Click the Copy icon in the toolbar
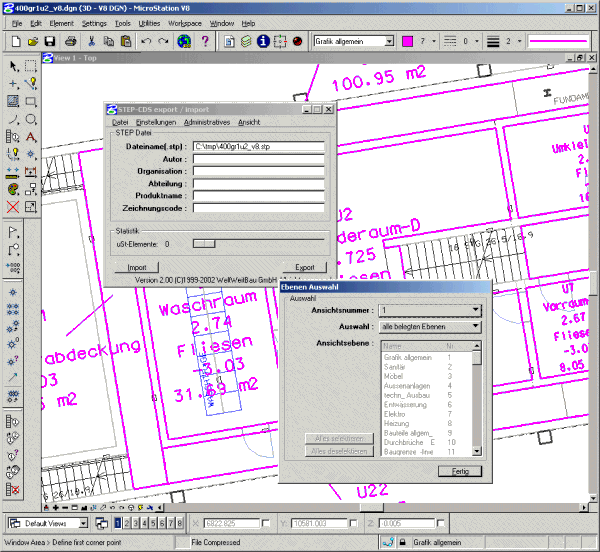 point(109,41)
